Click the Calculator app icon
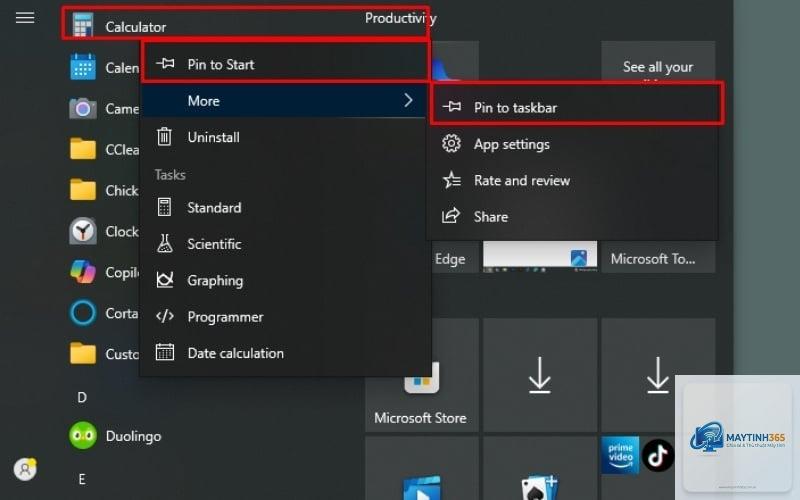Viewport: 800px width, 500px height. pos(83,26)
